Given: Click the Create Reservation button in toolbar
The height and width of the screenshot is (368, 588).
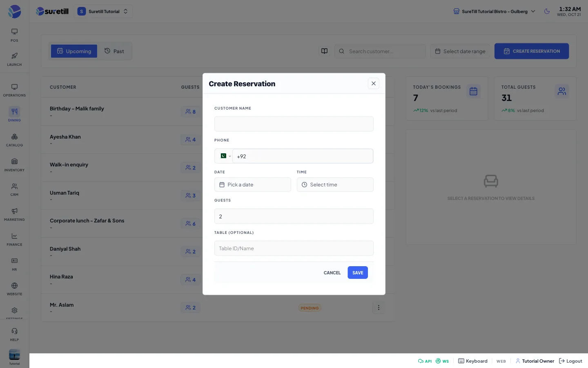Looking at the screenshot, I should [532, 51].
